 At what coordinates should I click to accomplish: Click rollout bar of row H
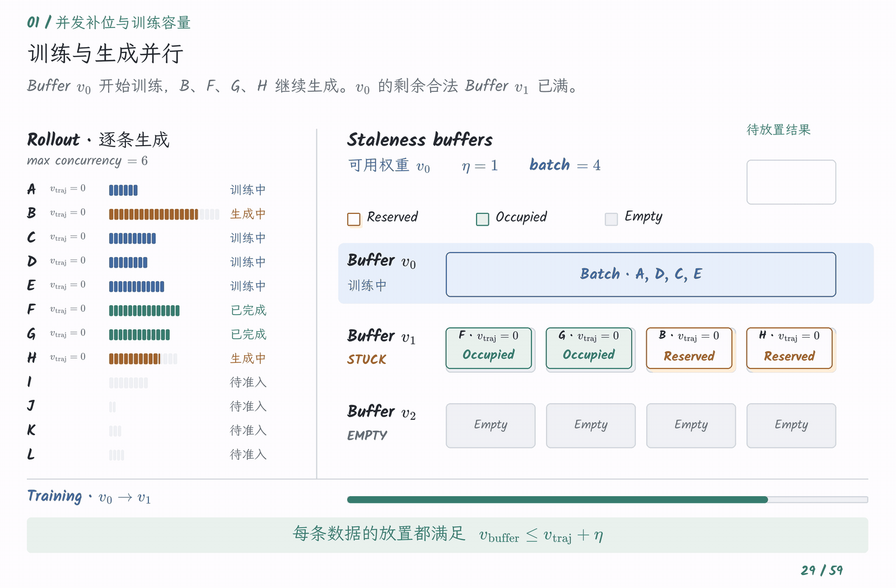point(143,359)
